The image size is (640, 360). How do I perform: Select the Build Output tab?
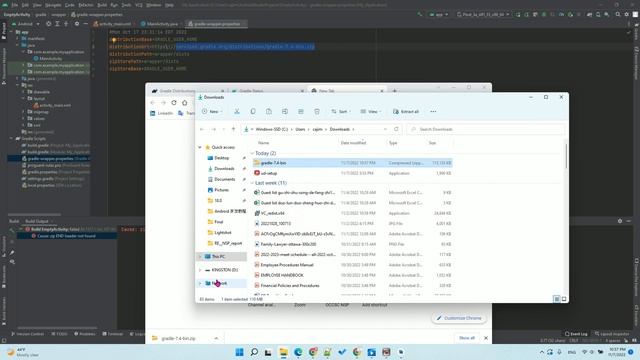(37, 221)
